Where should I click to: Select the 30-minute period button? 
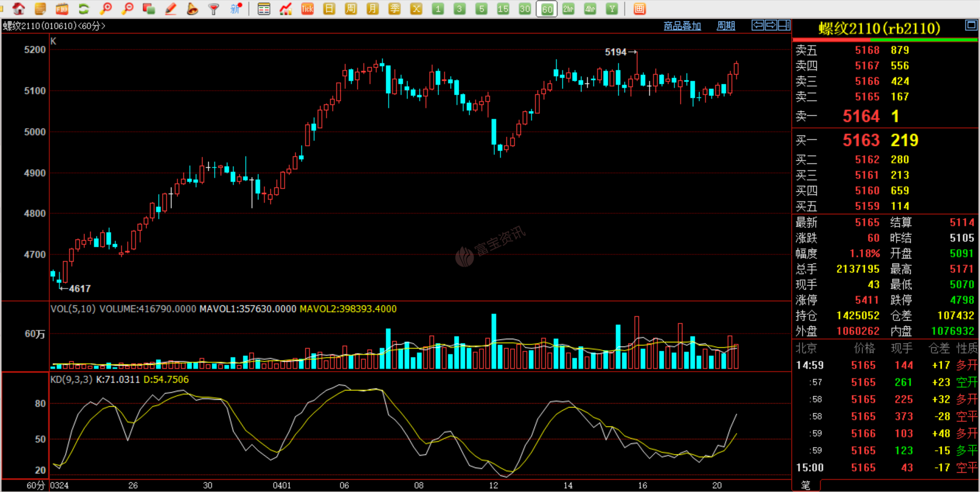pos(525,9)
